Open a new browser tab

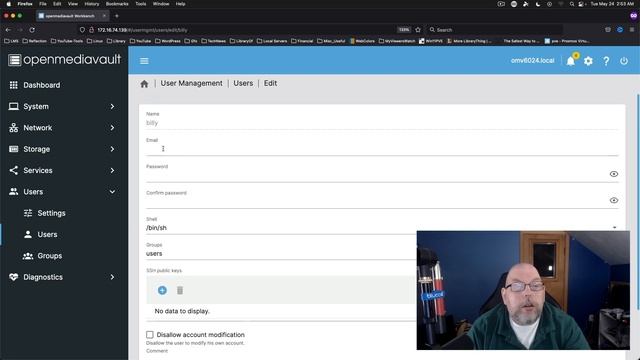116,16
